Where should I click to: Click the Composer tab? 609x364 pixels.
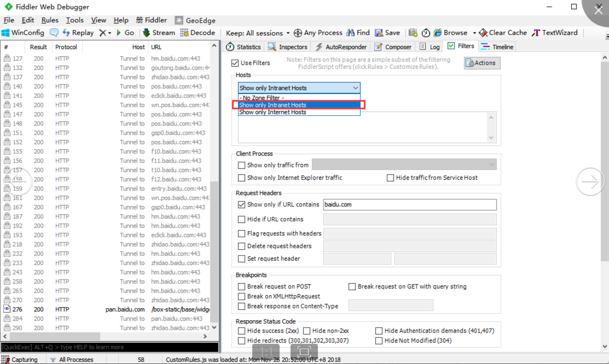393,47
